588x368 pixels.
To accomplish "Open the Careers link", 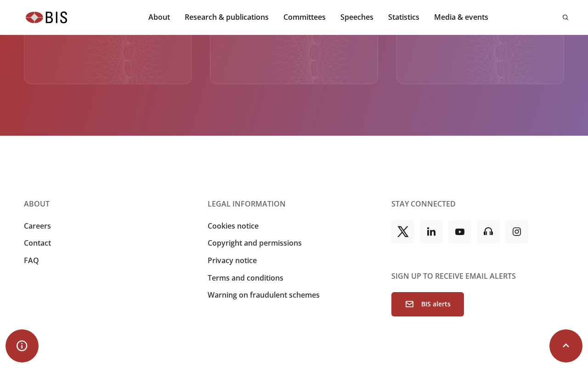I will pyautogui.click(x=37, y=226).
